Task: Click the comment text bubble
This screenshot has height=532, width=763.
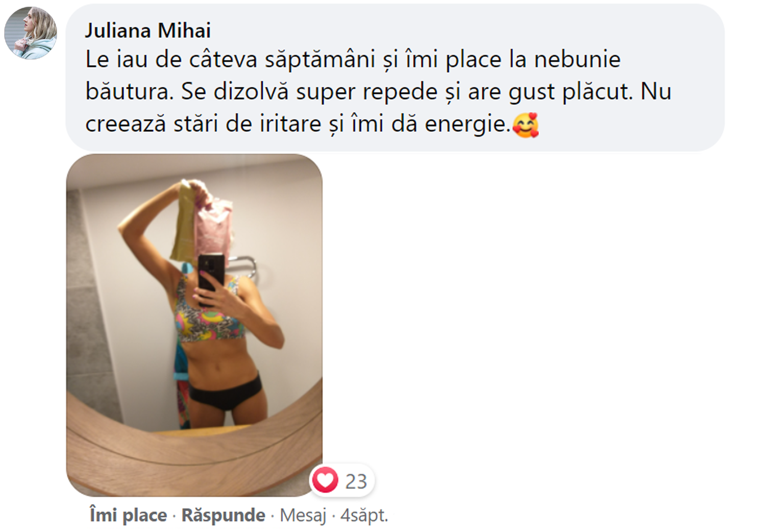Action: [395, 78]
